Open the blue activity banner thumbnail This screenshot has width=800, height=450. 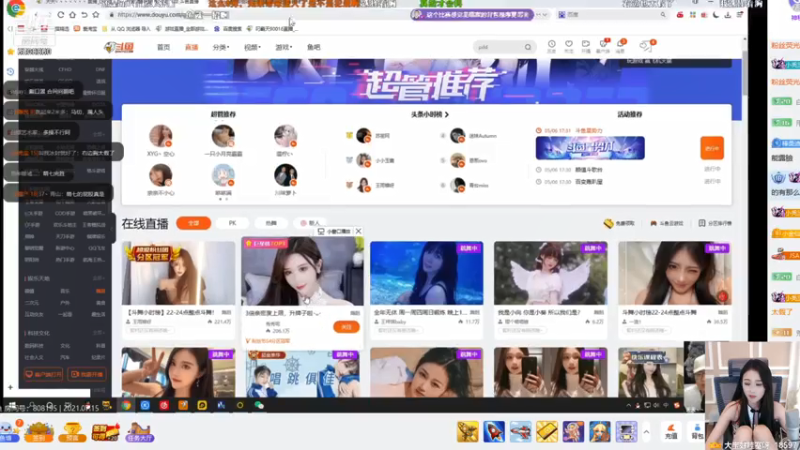pyautogui.click(x=590, y=148)
